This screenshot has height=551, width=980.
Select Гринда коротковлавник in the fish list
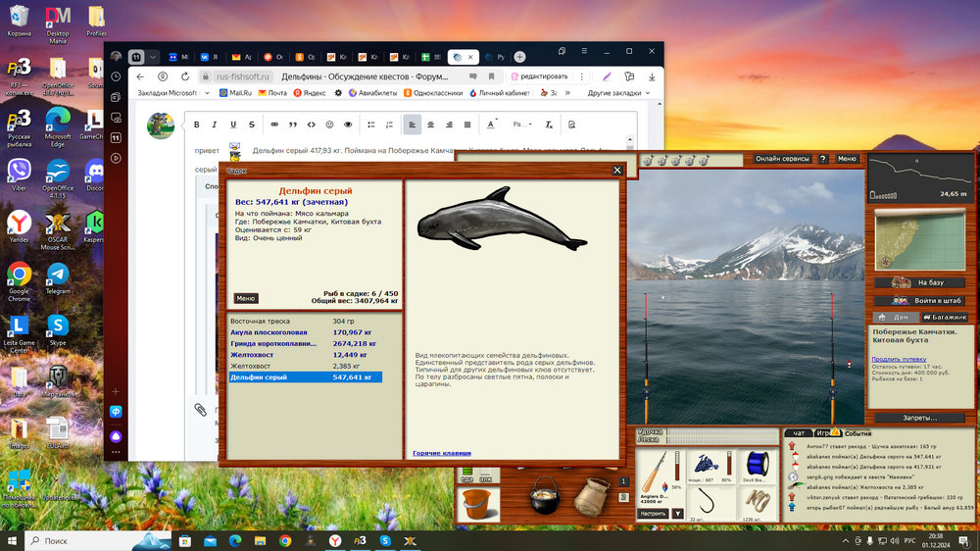(273, 344)
